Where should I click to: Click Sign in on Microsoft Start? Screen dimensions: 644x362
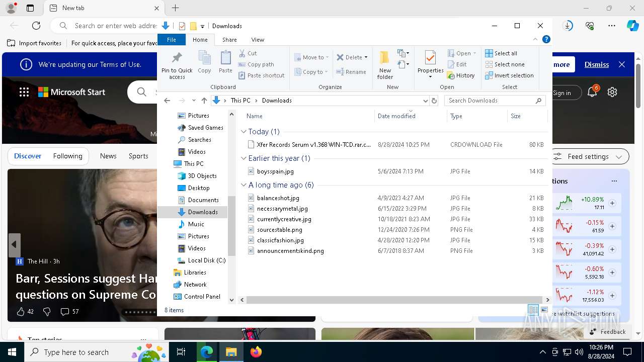tap(561, 93)
